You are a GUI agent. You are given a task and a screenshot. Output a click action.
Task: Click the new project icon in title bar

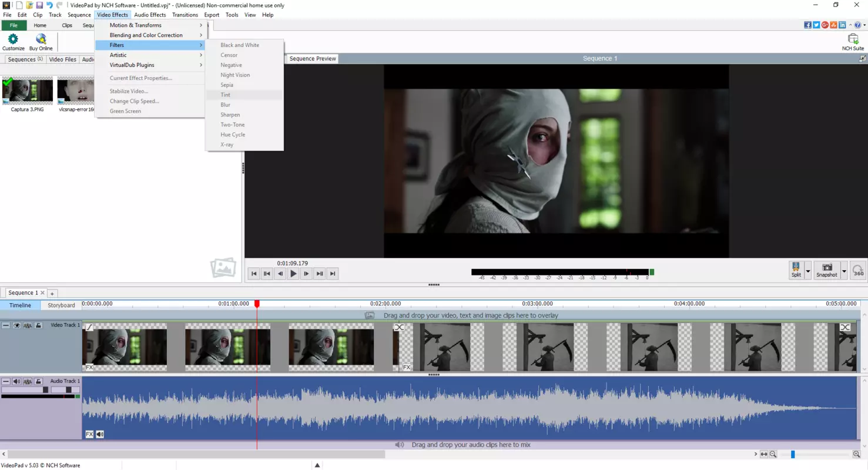(x=19, y=5)
